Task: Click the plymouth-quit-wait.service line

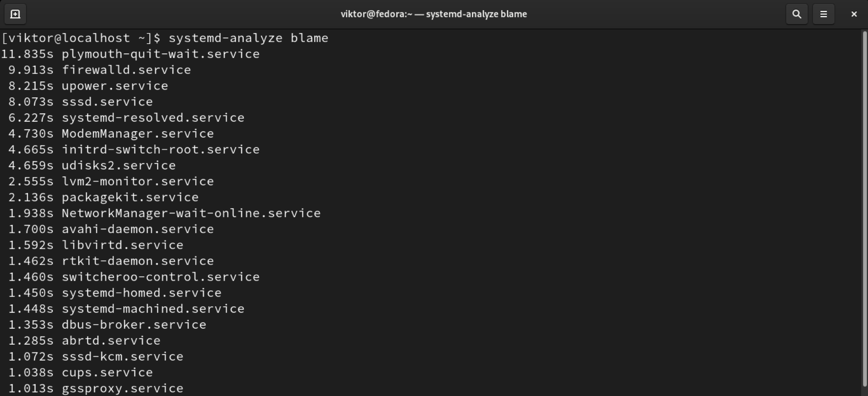Action: [160, 54]
